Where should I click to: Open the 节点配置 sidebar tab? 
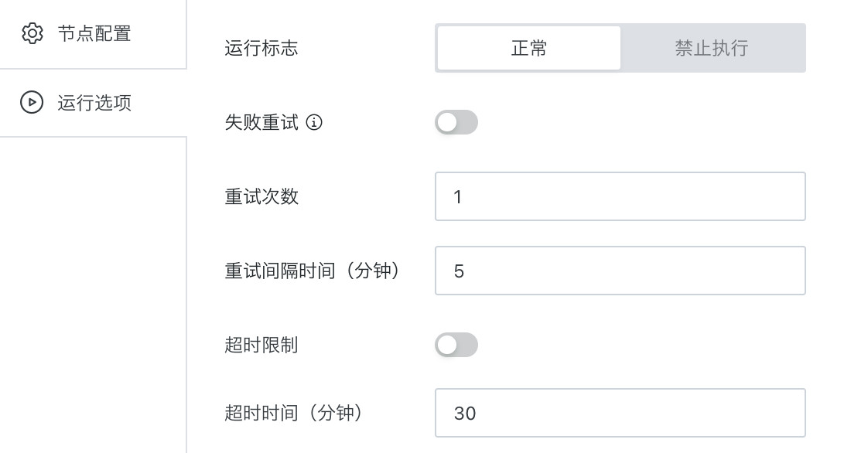pos(93,34)
